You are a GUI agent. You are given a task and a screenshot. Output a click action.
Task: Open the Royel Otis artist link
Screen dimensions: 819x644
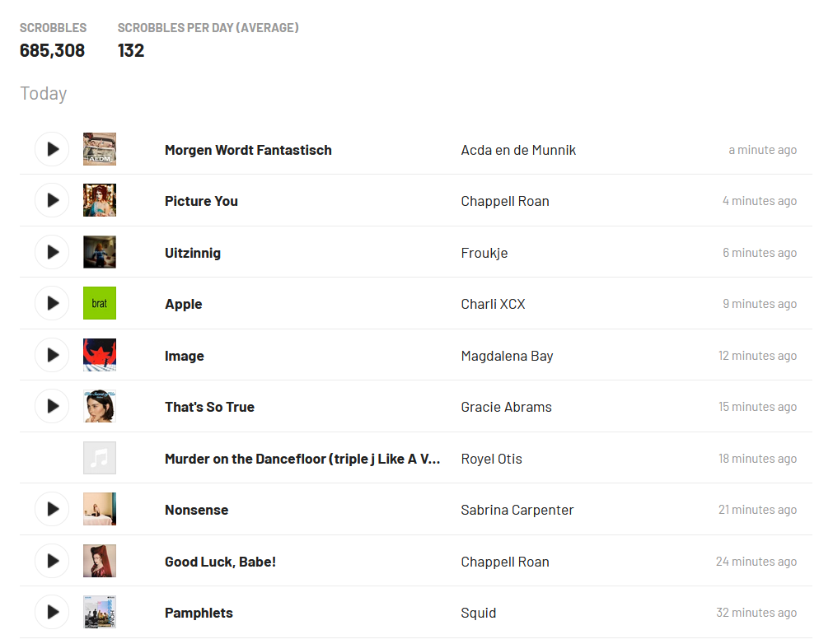491,459
